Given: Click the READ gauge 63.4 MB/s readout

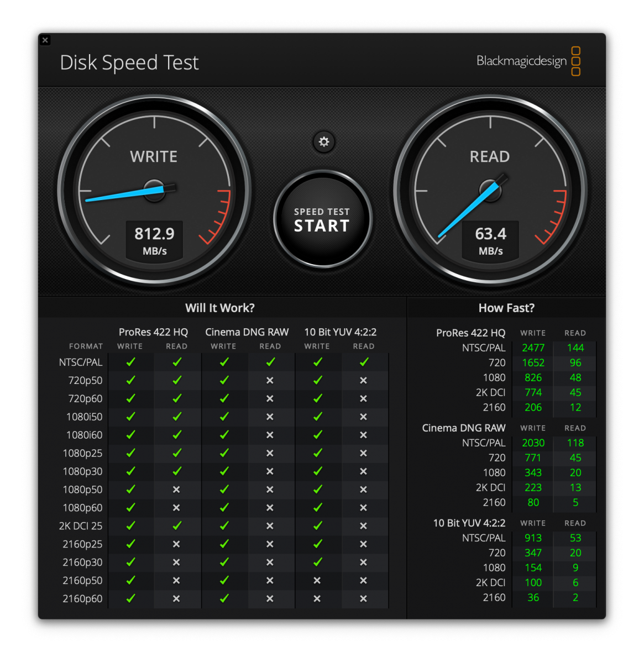Looking at the screenshot, I should 490,241.
